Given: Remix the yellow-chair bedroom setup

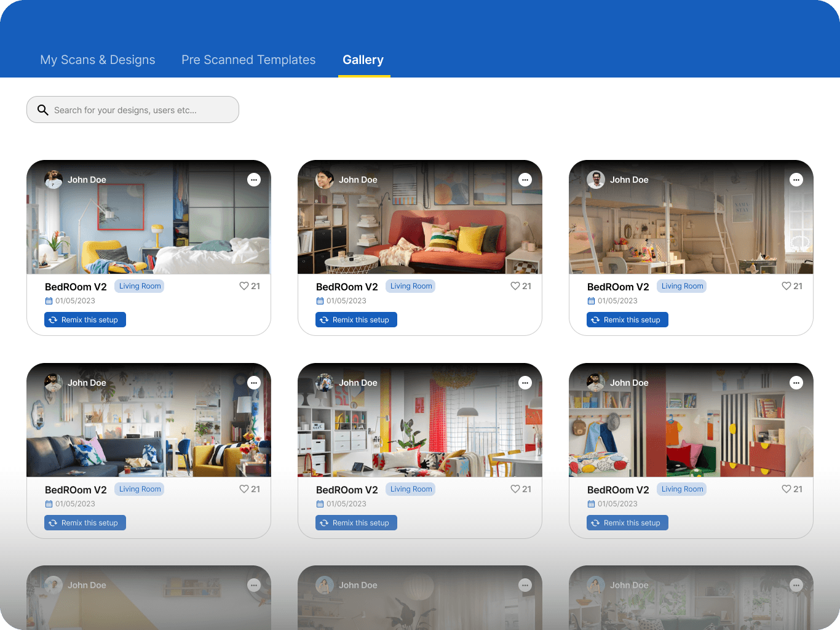Looking at the screenshot, I should (x=85, y=320).
